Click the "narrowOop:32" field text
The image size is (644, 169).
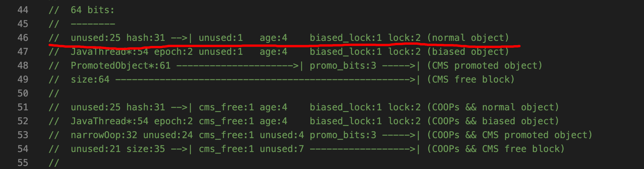point(104,135)
